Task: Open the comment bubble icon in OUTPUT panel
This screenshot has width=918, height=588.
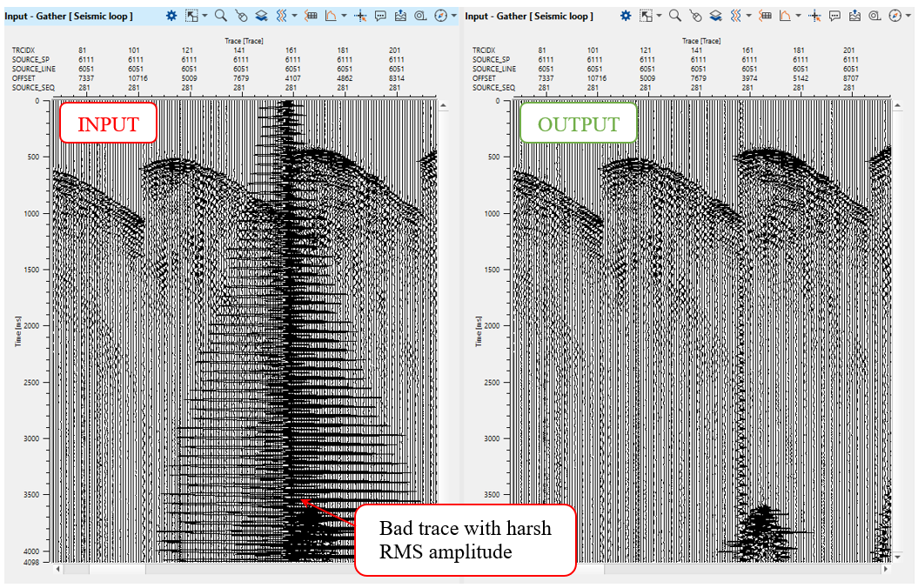Action: point(834,16)
